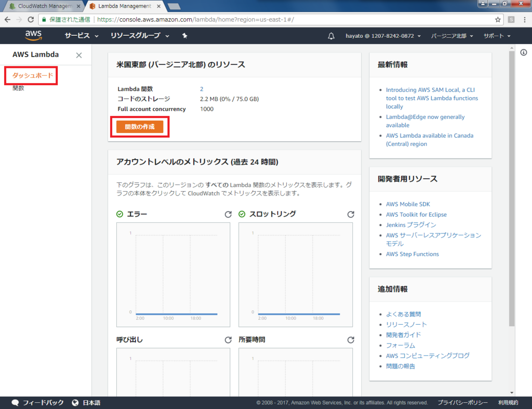The image size is (532, 409).
Task: Open AWS Mobile SDK link
Action: [x=408, y=204]
